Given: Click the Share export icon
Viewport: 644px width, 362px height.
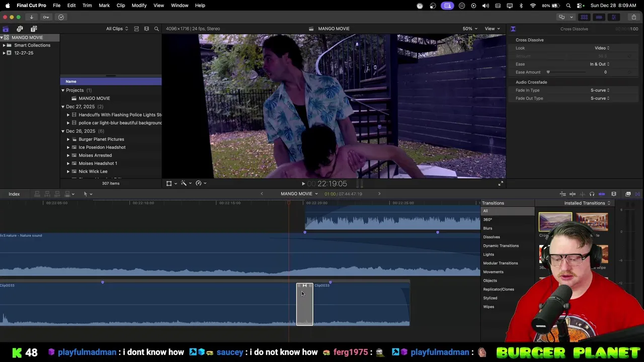Looking at the screenshot, I should pos(633,17).
